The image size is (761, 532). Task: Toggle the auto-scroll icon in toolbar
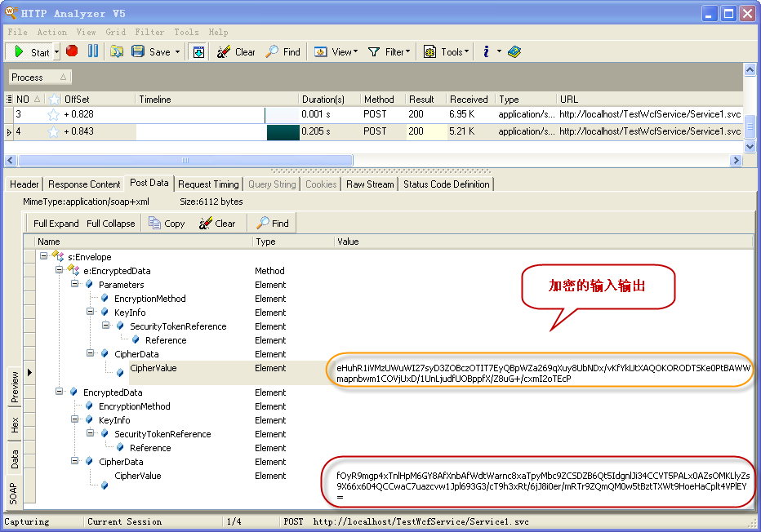click(x=198, y=51)
